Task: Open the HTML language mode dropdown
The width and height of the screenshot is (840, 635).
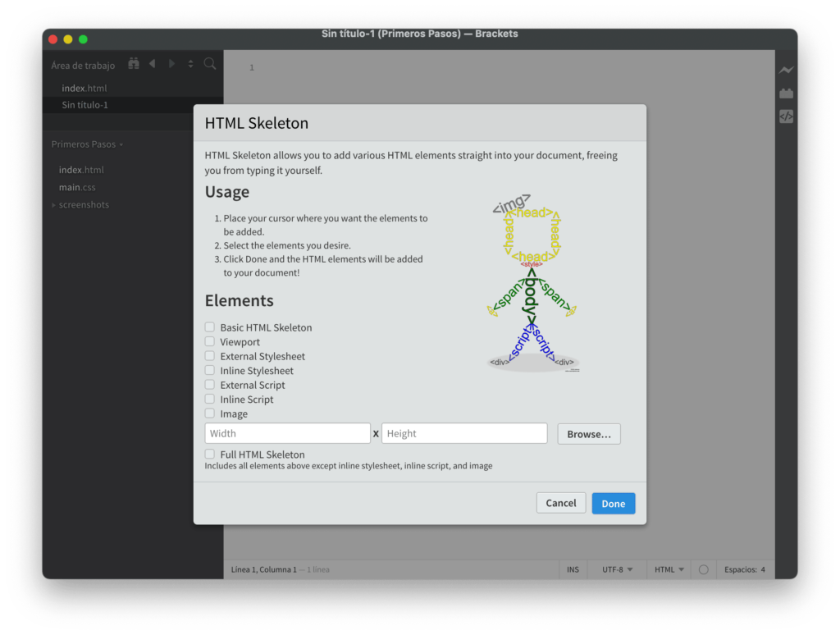Action: point(669,569)
